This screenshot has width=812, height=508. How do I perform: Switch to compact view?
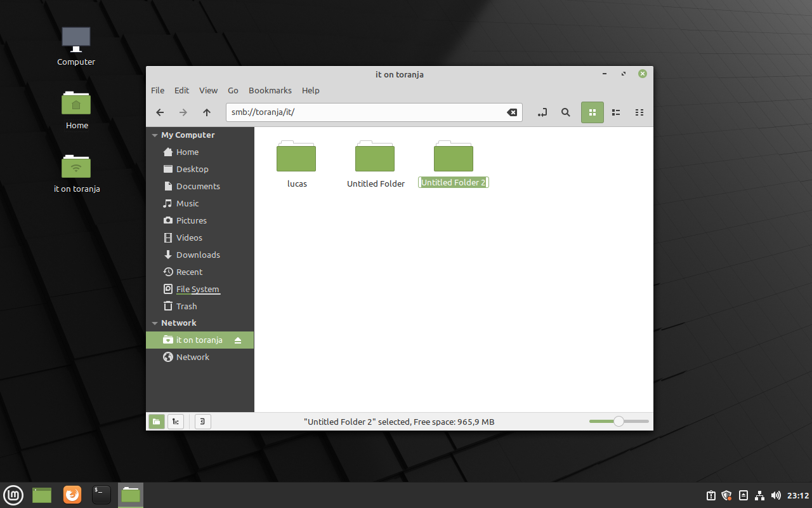[x=639, y=112]
